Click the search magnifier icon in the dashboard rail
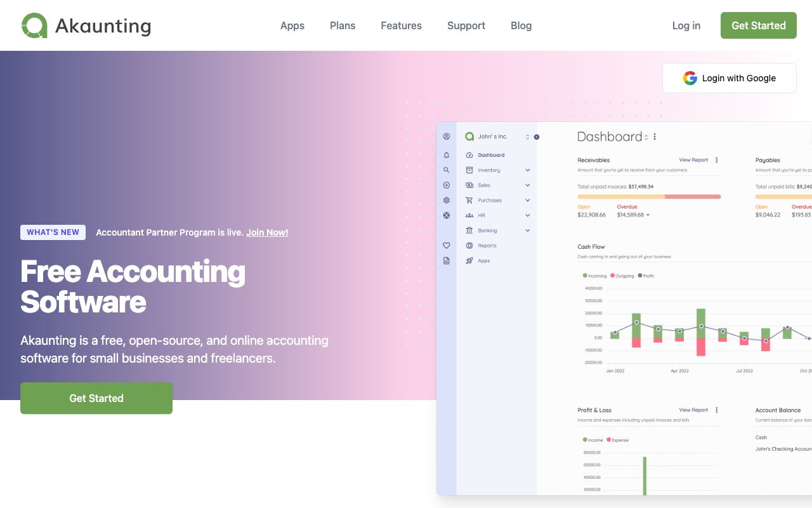The width and height of the screenshot is (812, 508). click(447, 170)
